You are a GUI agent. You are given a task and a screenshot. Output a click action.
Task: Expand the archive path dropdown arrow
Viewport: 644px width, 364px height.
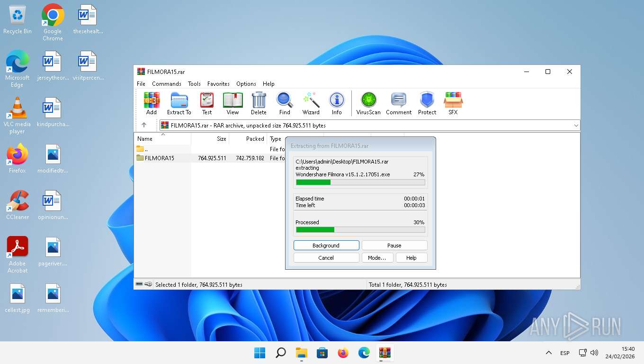(x=576, y=126)
